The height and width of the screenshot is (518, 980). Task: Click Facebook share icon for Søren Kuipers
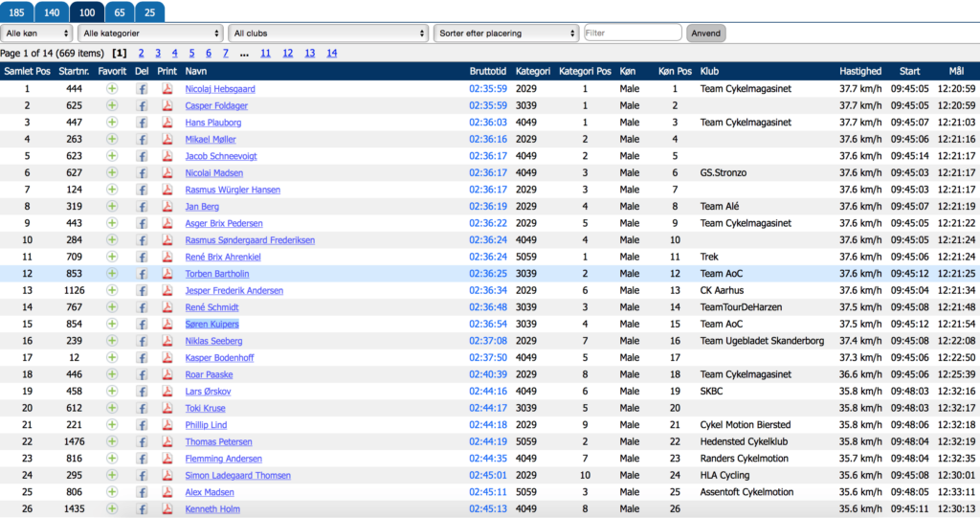142,325
